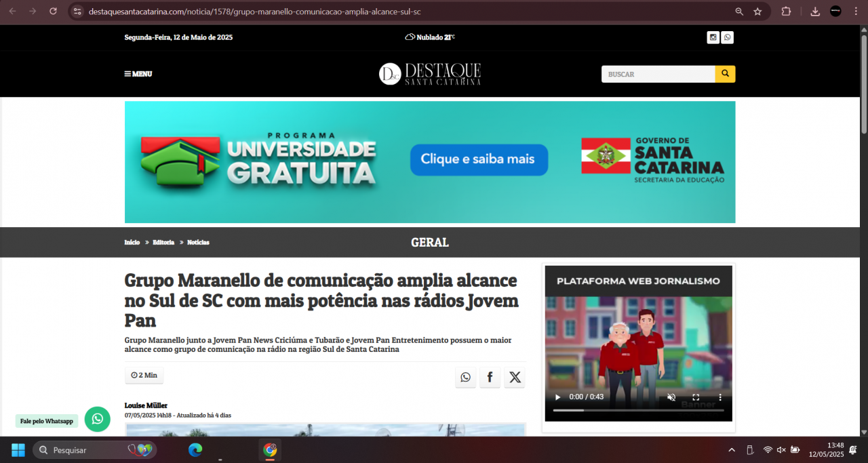Open the video more-options menu
The image size is (868, 463).
[720, 397]
